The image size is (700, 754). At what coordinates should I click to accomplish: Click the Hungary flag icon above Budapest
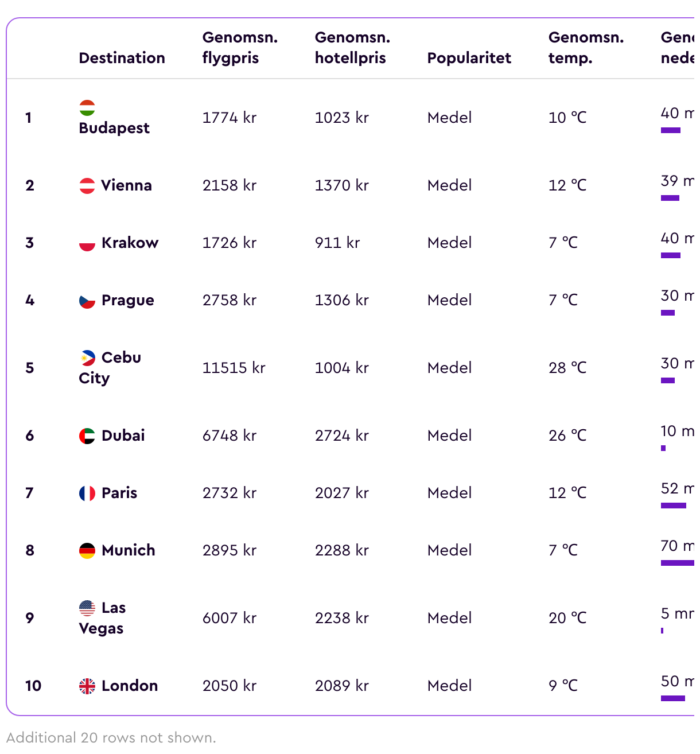87,107
